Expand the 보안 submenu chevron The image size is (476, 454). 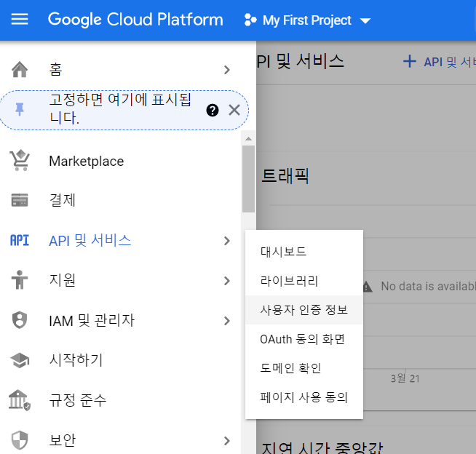pyautogui.click(x=227, y=441)
